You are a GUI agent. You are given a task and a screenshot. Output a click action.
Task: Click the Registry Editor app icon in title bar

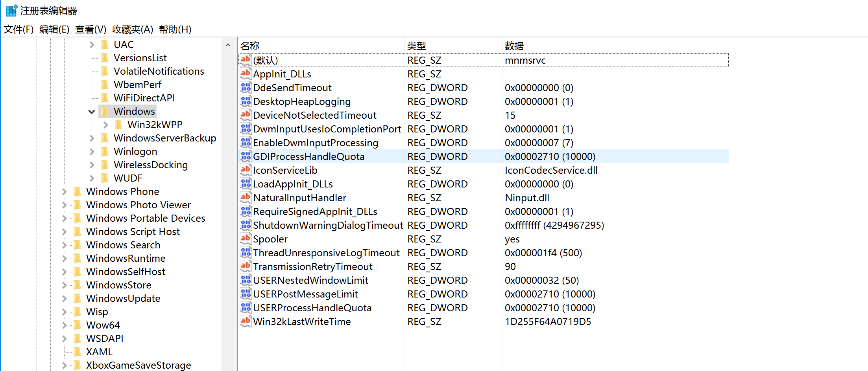pos(11,11)
